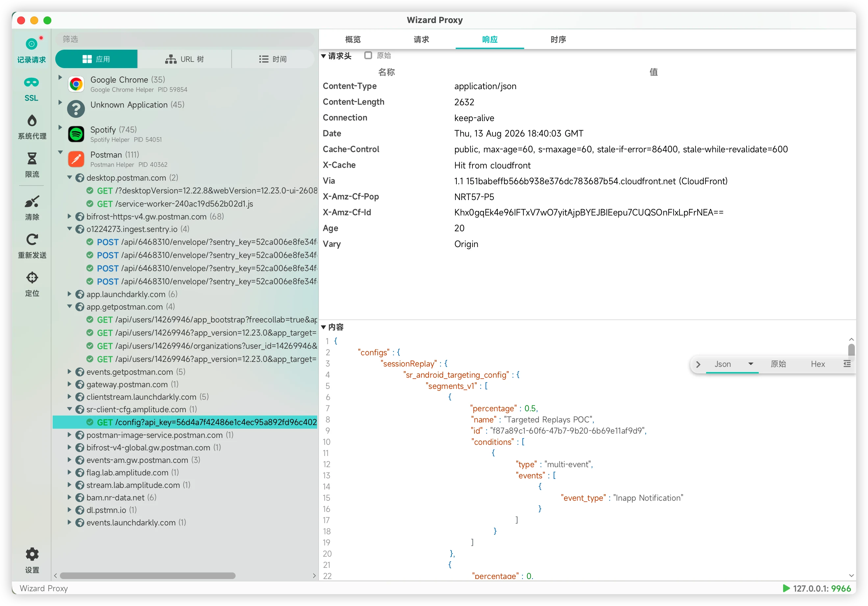Click the status check icon on app_bootstrap request
Viewport: 868px width, 606px height.
coord(90,320)
